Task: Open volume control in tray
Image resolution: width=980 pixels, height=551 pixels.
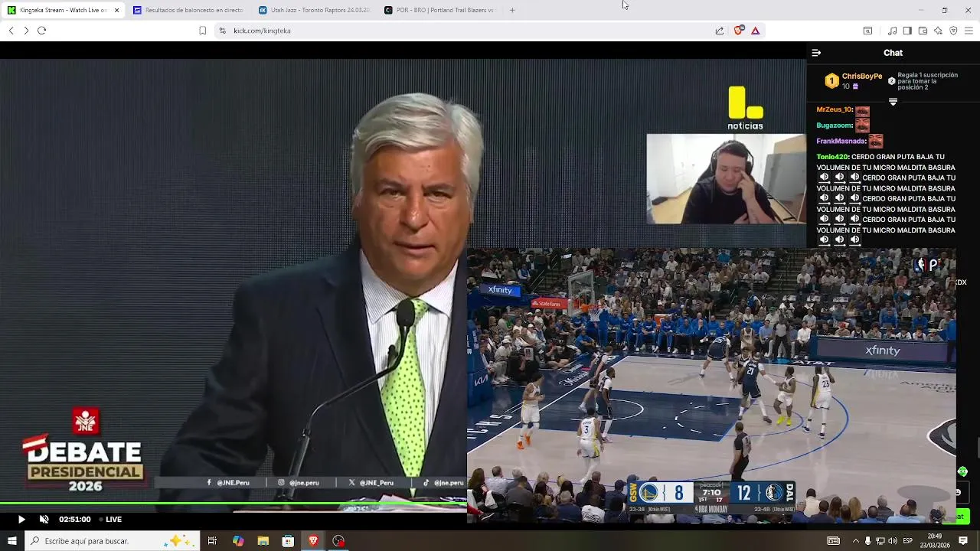Action: pyautogui.click(x=892, y=541)
